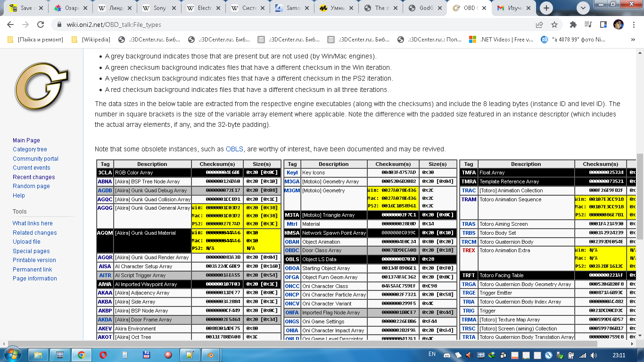This screenshot has width=644, height=362.
Task: Click the padlock site info icon
Action: click(59, 25)
